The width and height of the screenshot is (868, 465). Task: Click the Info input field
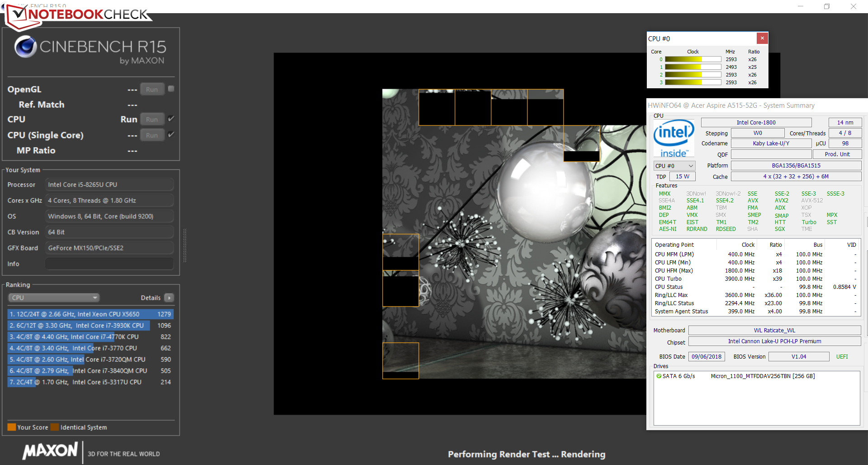pos(109,264)
